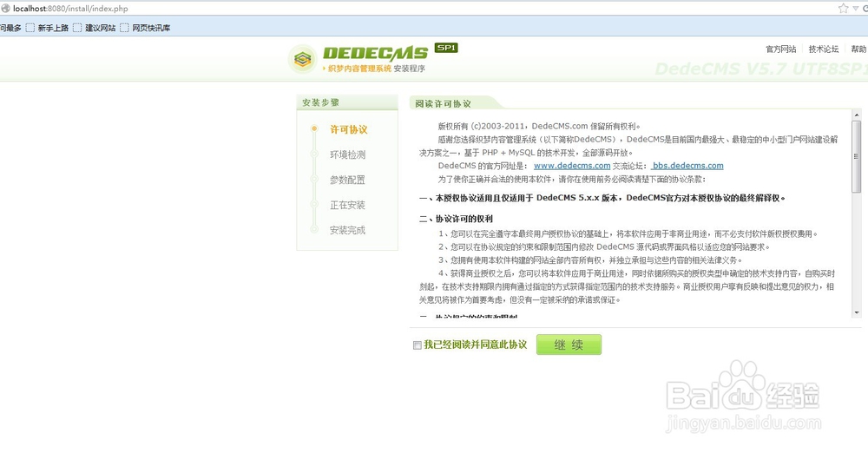Select the 许可协议 install step

coord(348,129)
